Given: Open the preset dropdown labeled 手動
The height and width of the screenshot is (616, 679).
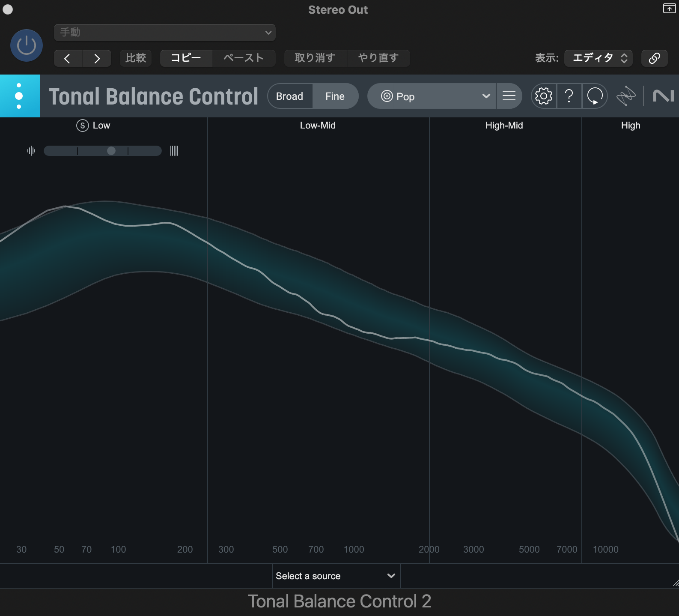Looking at the screenshot, I should 165,33.
